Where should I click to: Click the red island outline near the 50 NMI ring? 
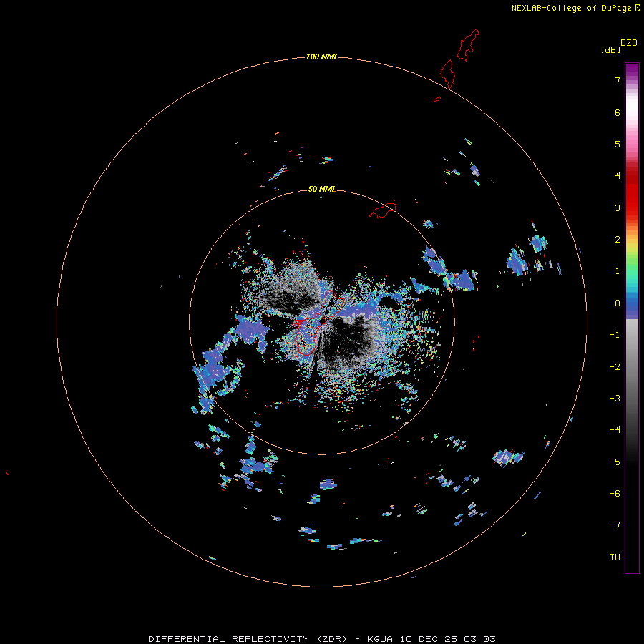pyautogui.click(x=383, y=210)
